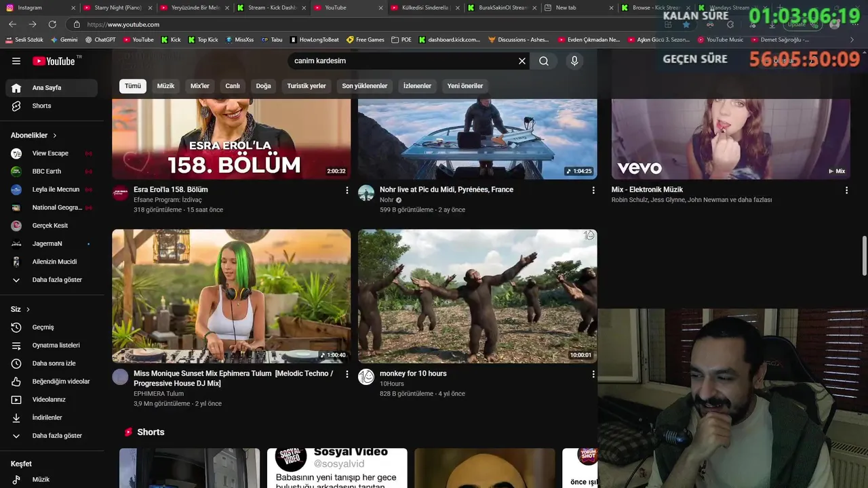This screenshot has width=868, height=488.
Task: Select the Yeni öneriler filter chip
Action: [465, 86]
